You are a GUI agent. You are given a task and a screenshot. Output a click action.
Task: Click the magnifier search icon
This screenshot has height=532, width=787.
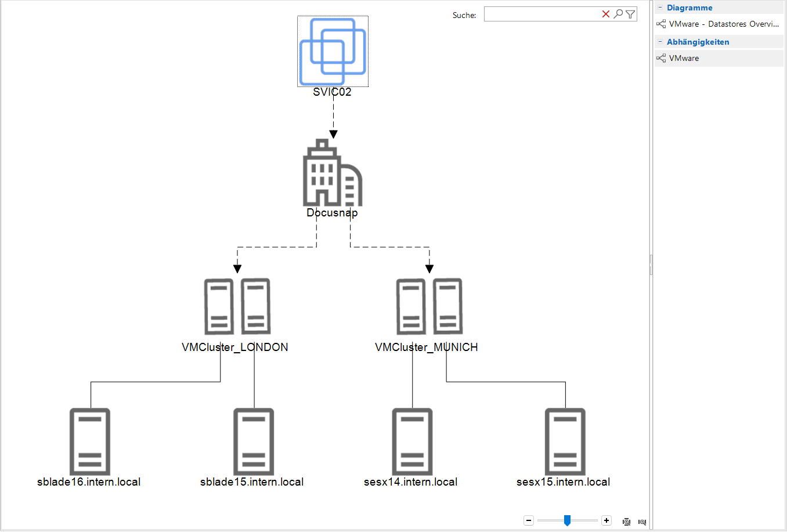pos(618,14)
